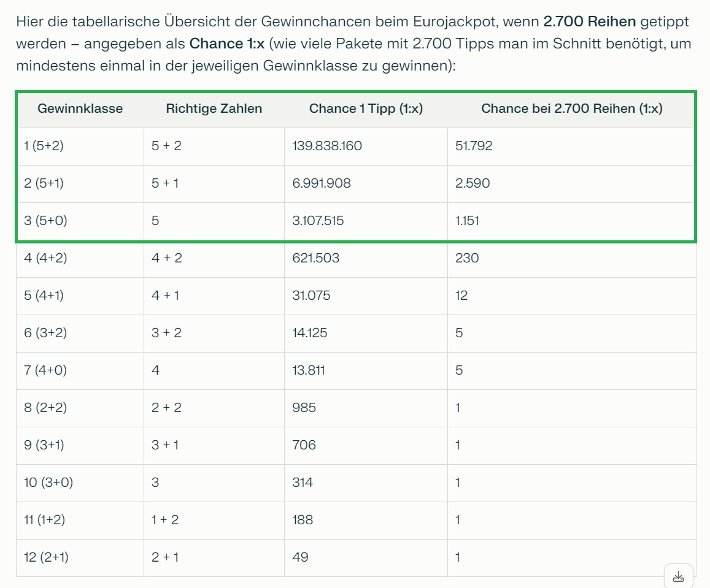
Task: Click the Richtige Zahlen column header
Action: click(214, 109)
